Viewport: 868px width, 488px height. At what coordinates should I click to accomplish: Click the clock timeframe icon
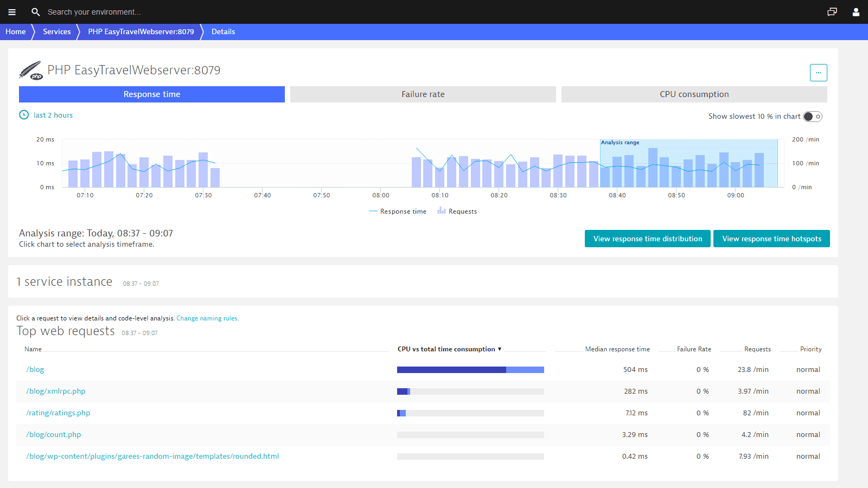pyautogui.click(x=24, y=115)
